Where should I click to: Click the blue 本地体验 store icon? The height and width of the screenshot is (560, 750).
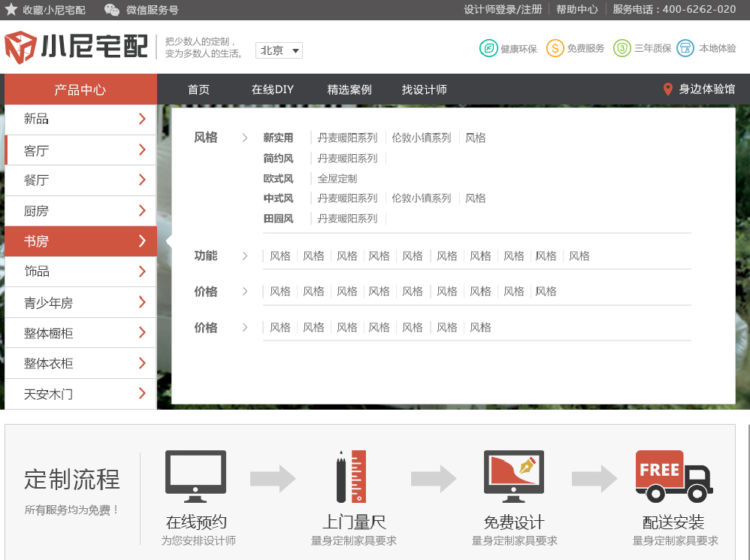[685, 48]
